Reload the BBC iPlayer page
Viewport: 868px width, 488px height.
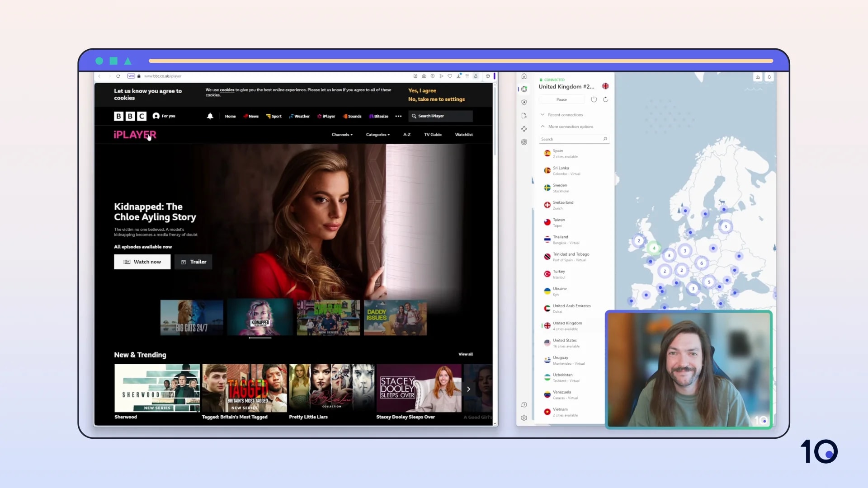118,76
